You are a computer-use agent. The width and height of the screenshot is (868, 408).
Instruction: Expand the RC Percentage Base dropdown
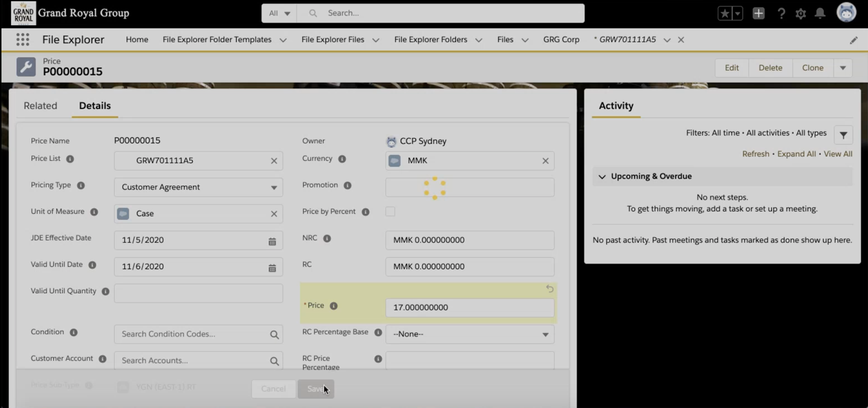pyautogui.click(x=469, y=334)
